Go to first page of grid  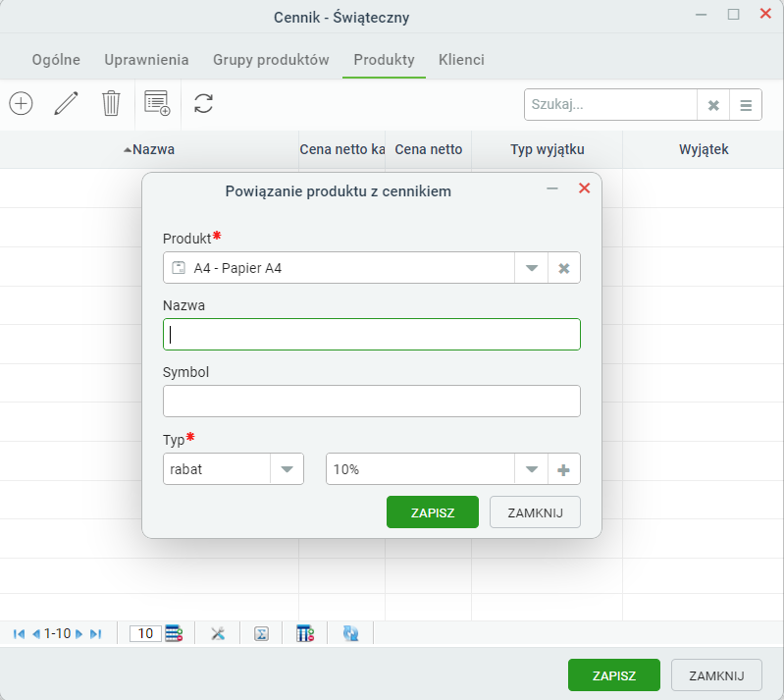[19, 634]
